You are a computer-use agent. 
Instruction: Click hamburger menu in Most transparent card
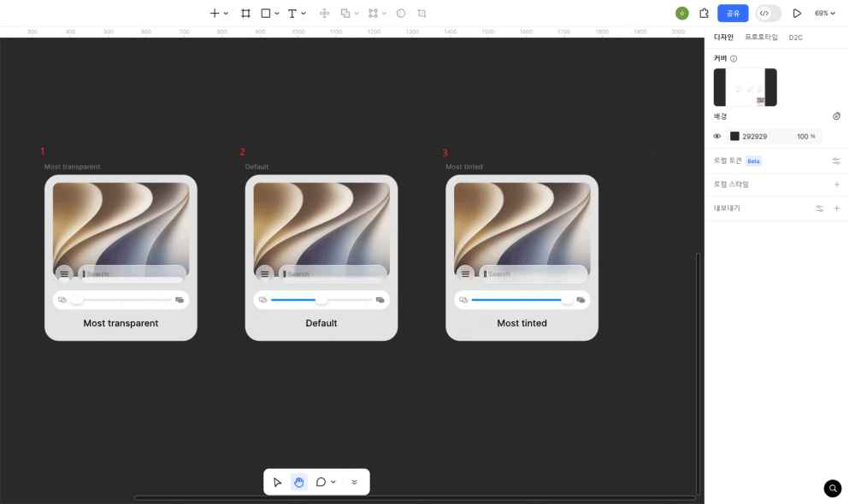(64, 273)
